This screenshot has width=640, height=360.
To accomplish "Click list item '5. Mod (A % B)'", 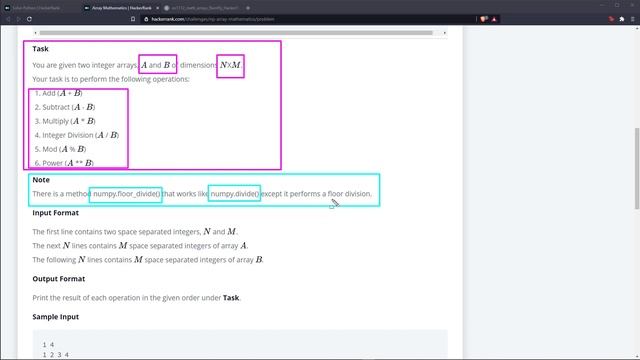I will [60, 149].
